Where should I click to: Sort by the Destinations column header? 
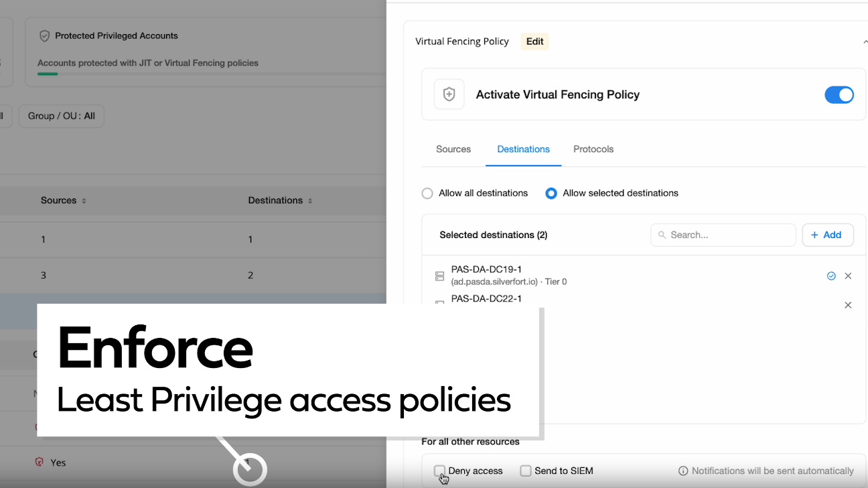(x=280, y=200)
